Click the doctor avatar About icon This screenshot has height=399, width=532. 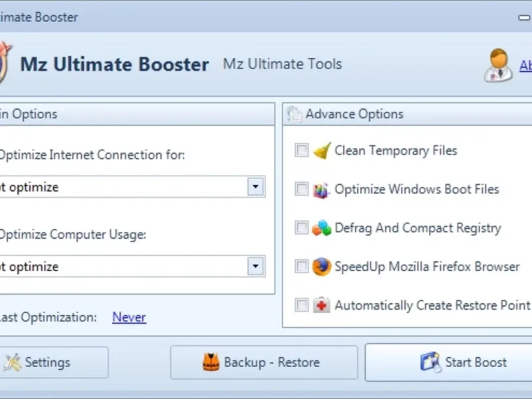tap(498, 65)
